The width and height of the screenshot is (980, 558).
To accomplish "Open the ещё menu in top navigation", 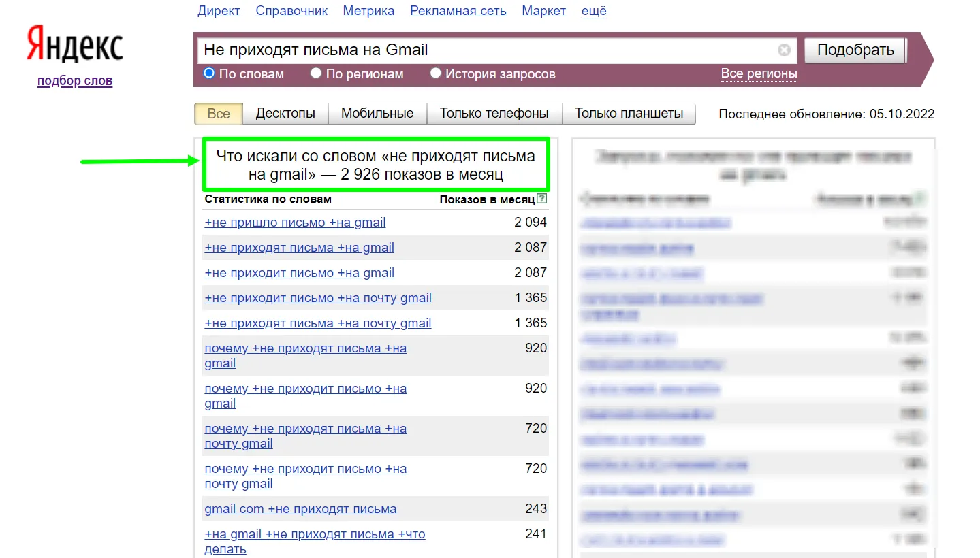I will pos(594,11).
